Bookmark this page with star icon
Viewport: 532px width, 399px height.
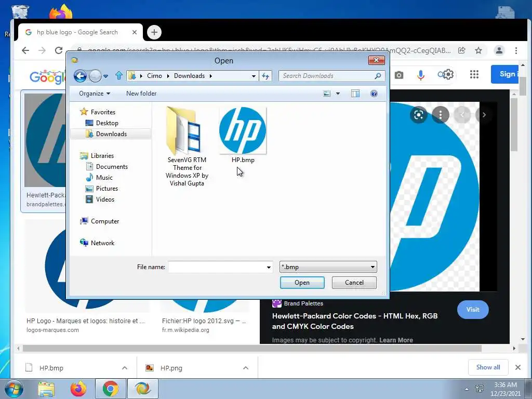tap(478, 50)
